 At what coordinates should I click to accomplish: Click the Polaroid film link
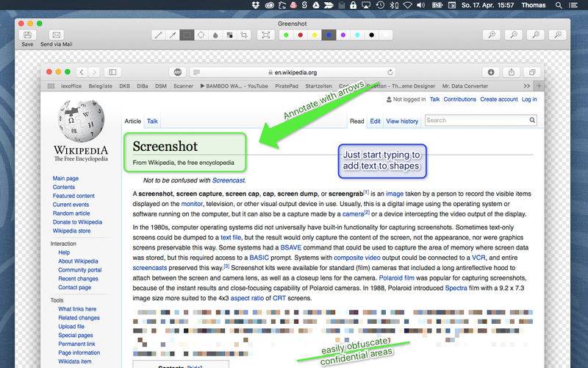[396, 278]
